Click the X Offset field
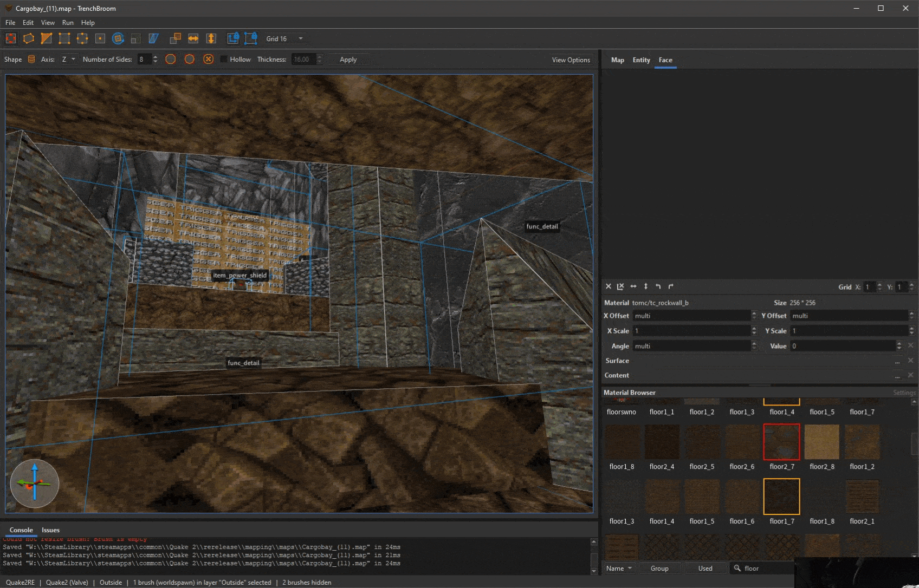 point(692,316)
